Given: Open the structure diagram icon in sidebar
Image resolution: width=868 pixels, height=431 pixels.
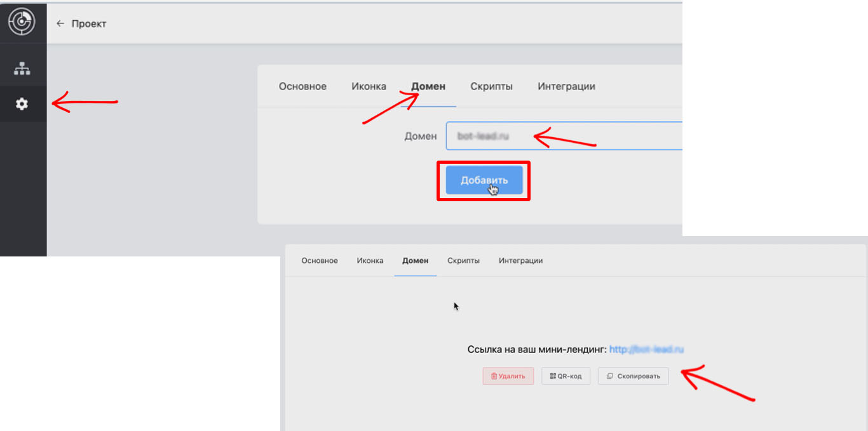Looking at the screenshot, I should 22,69.
